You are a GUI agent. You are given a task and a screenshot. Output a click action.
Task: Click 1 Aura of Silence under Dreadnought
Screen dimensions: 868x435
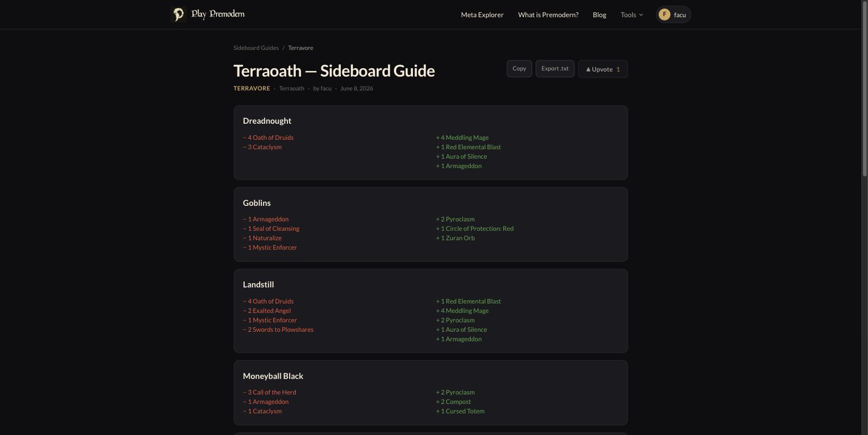pyautogui.click(x=461, y=156)
